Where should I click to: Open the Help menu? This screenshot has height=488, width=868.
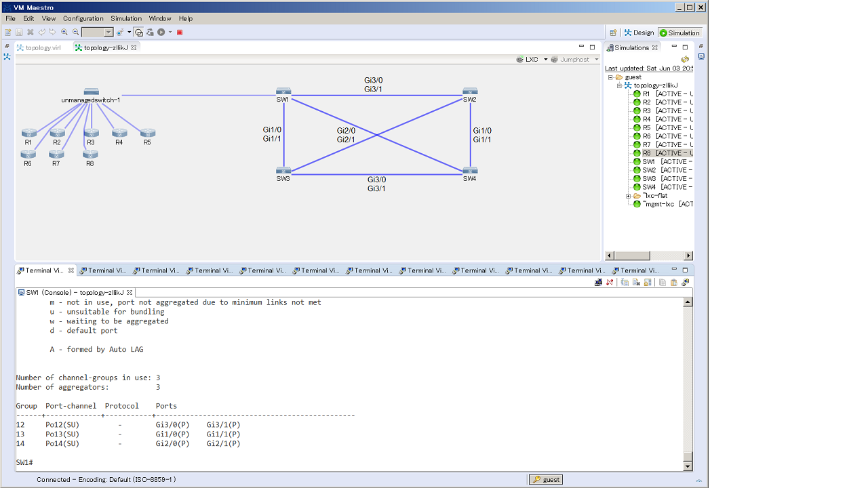(186, 18)
